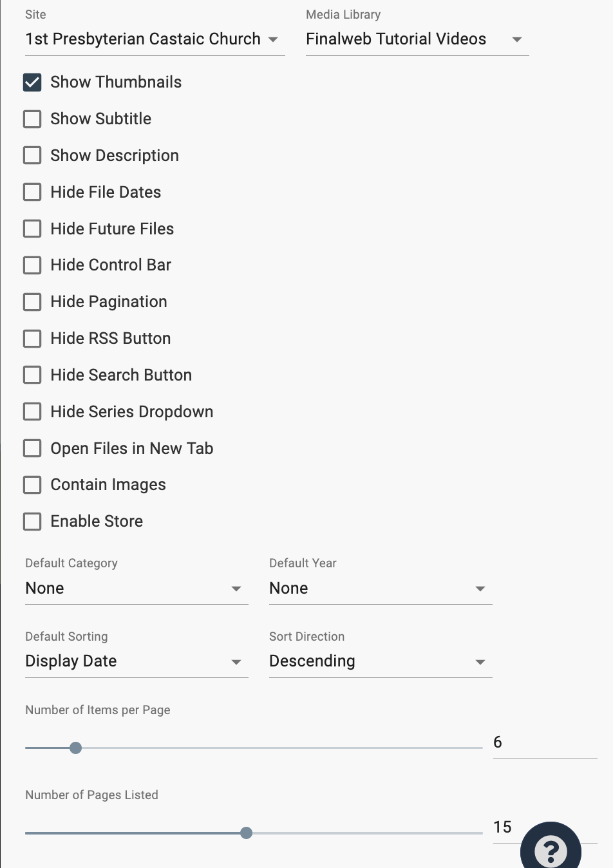Click the Number of Items per Page slider handle

(75, 748)
